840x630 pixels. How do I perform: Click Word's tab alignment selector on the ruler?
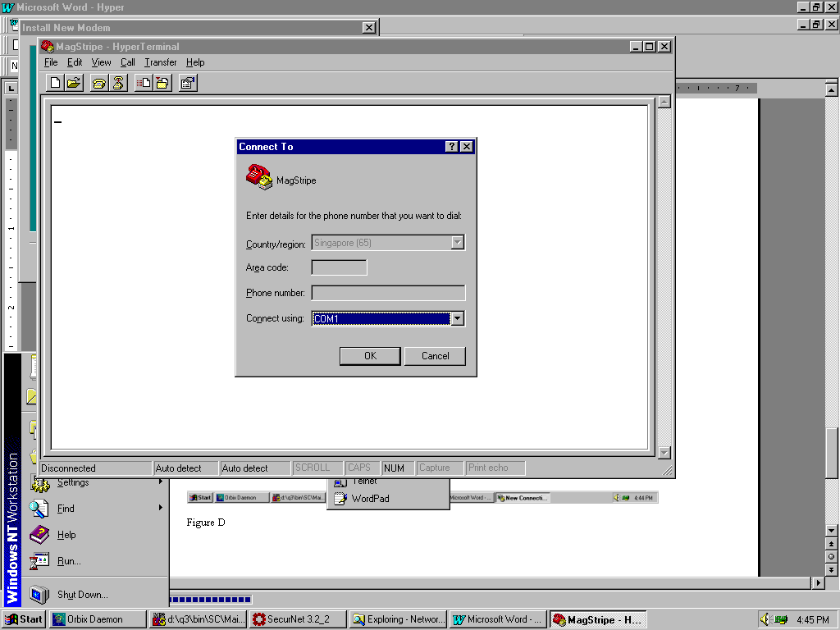click(11, 88)
